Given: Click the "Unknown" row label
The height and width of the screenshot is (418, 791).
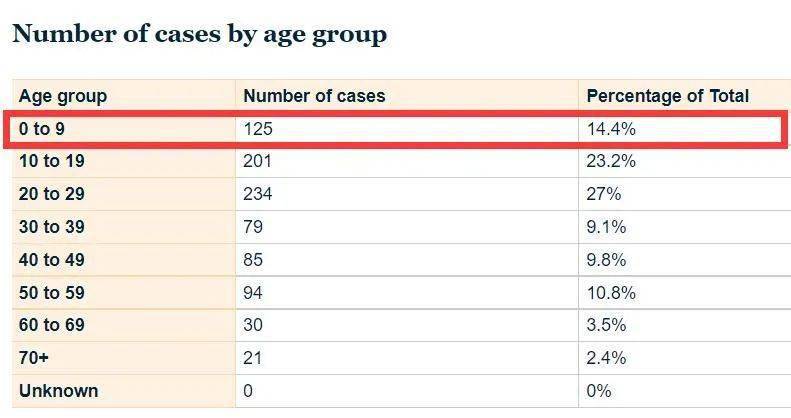Looking at the screenshot, I should [x=58, y=391].
